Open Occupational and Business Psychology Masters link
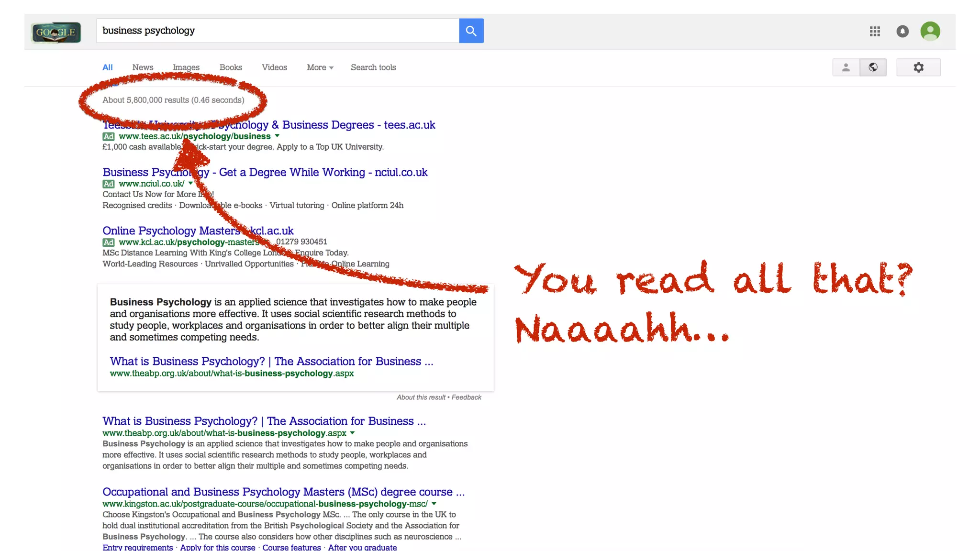 [x=283, y=492]
